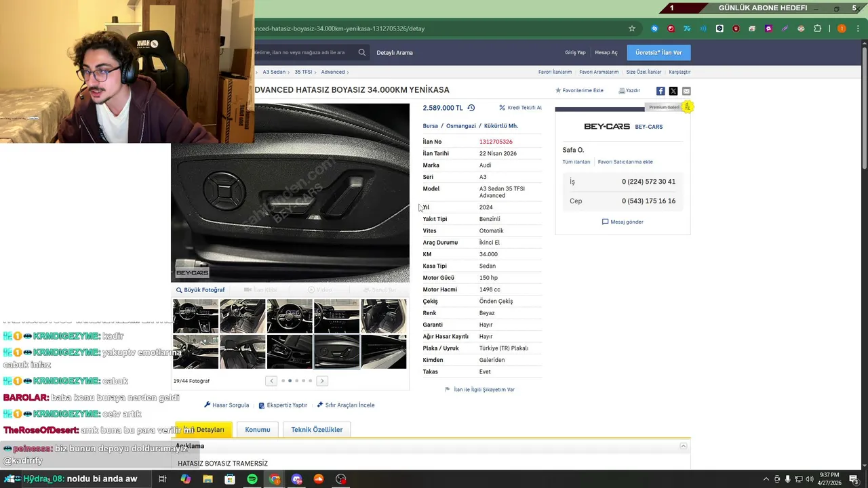868x488 pixels.
Task: Click the search magnifier icon
Action: pos(362,52)
